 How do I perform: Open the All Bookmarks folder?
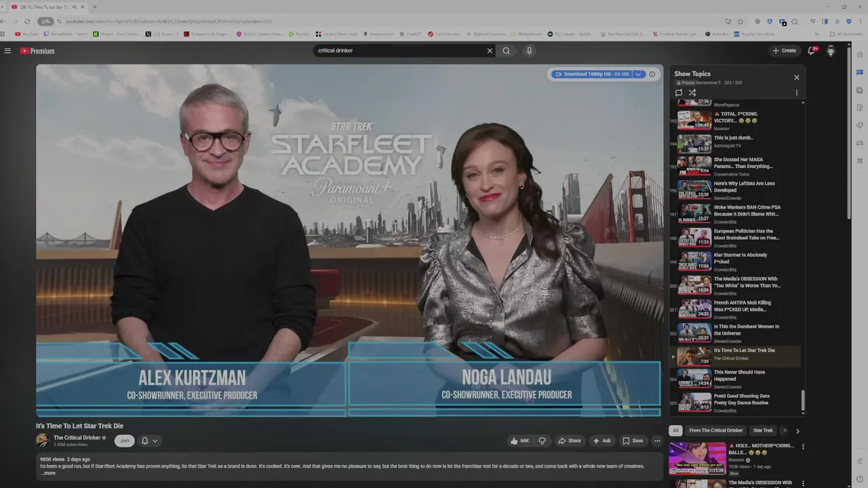[846, 34]
